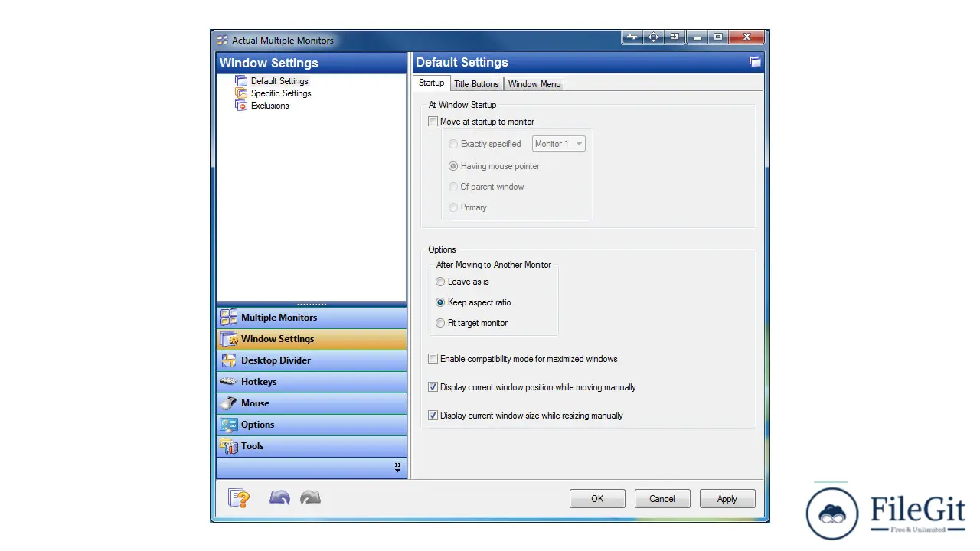
Task: Click the windows icon in Default Settings header
Action: click(x=755, y=63)
